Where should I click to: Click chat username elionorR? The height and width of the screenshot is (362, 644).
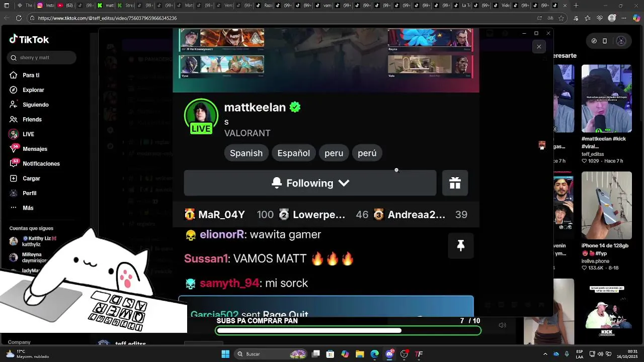[222, 234]
